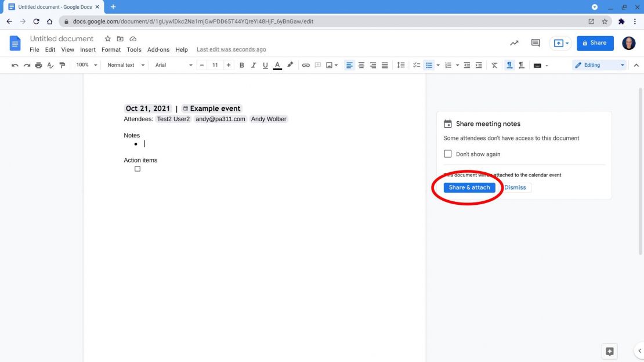This screenshot has height=362, width=644.
Task: Star the Untitled document
Action: point(107,38)
